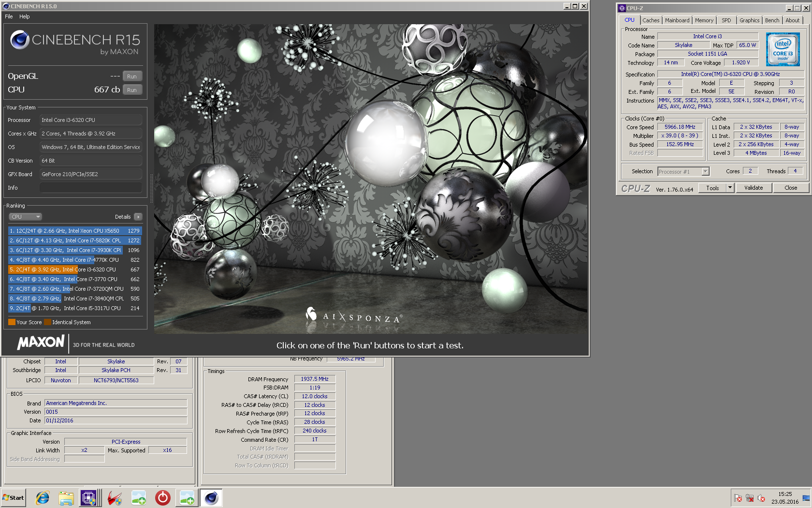
Task: Select ranking row Intel Core i5-3317U
Action: click(75, 308)
